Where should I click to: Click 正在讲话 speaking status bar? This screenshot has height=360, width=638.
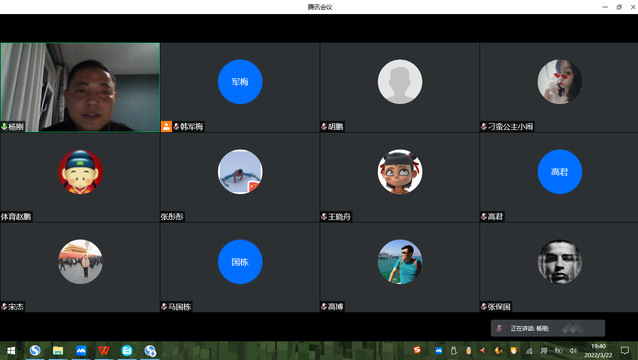tap(548, 328)
